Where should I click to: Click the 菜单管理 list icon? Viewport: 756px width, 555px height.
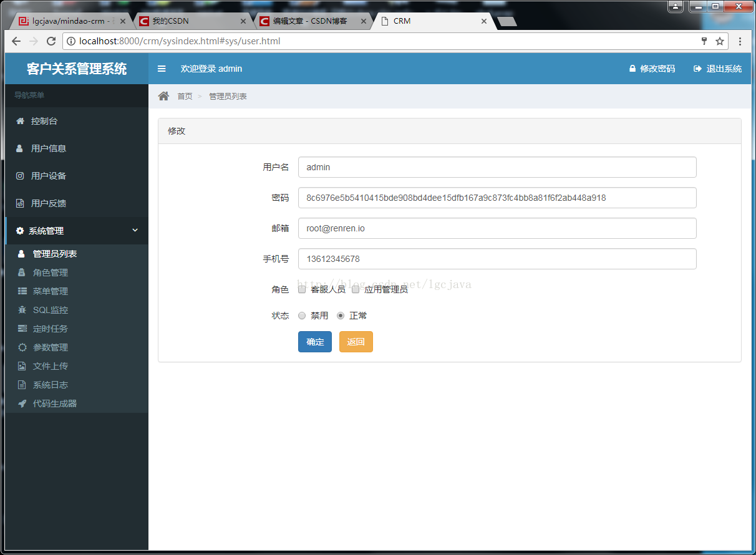[22, 291]
